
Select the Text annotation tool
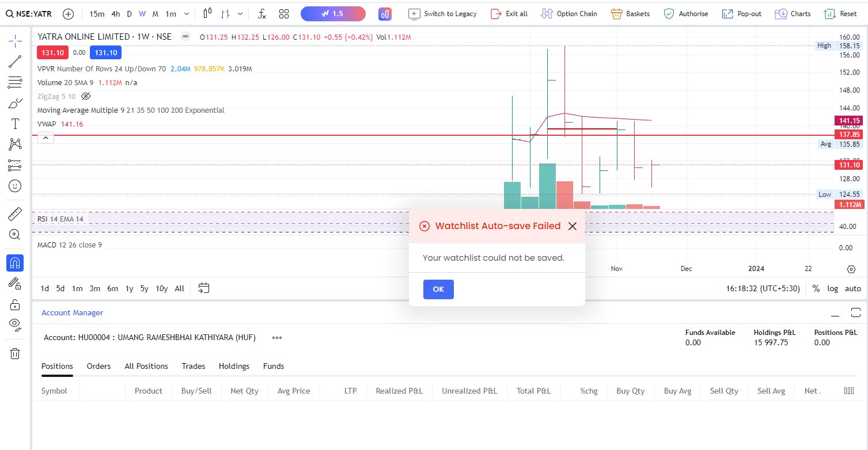pyautogui.click(x=16, y=124)
